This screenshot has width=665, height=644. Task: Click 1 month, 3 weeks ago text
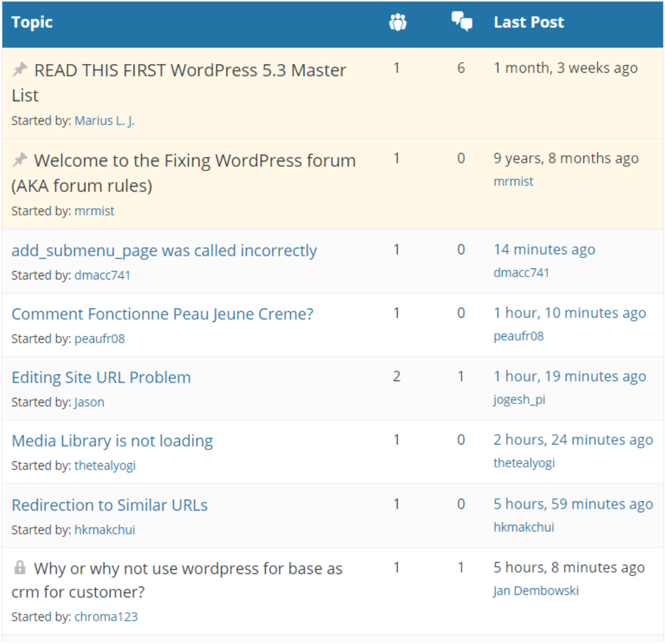[x=565, y=68]
